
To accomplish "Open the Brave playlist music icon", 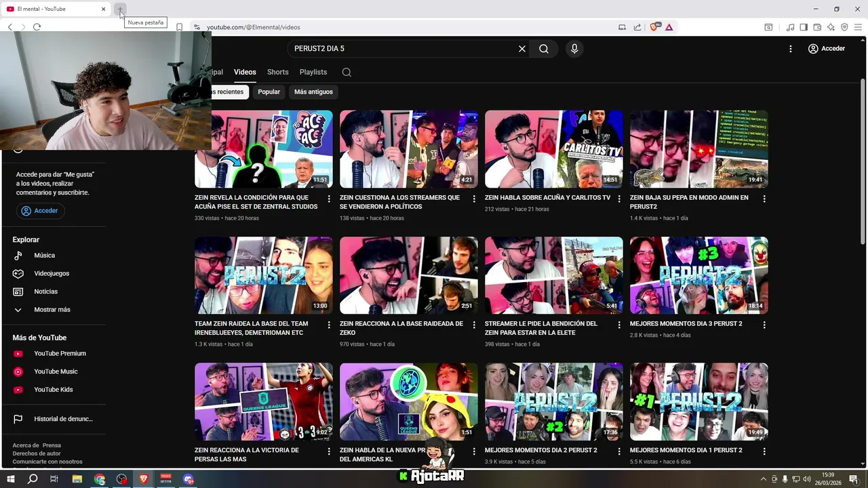I will [x=790, y=27].
